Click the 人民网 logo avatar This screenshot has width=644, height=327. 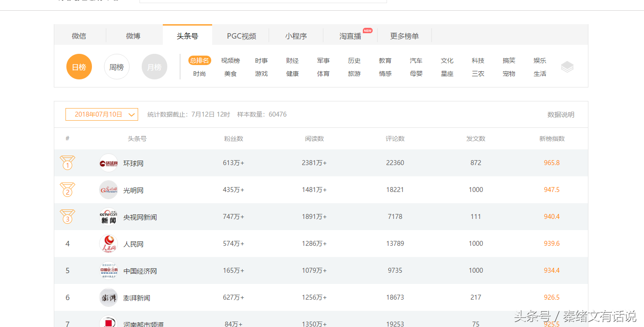109,244
